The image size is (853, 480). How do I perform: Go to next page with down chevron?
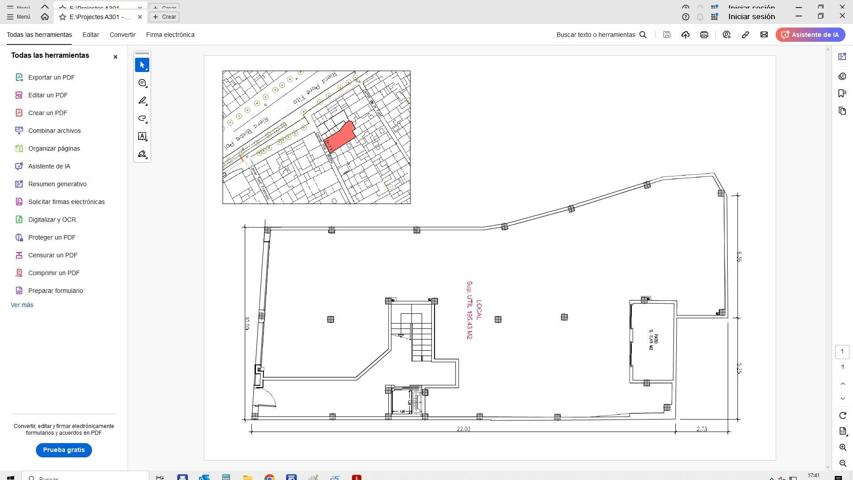pyautogui.click(x=843, y=398)
